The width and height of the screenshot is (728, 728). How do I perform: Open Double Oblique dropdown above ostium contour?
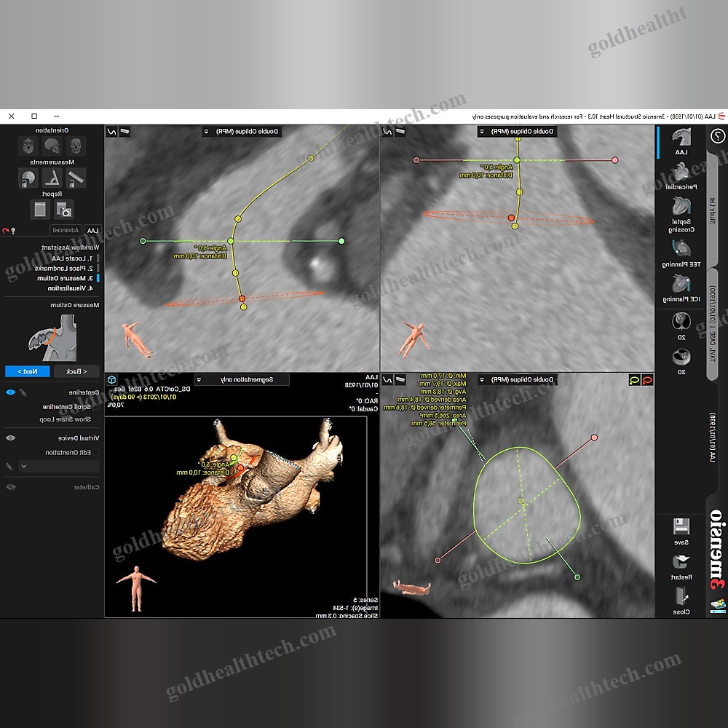pyautogui.click(x=517, y=380)
